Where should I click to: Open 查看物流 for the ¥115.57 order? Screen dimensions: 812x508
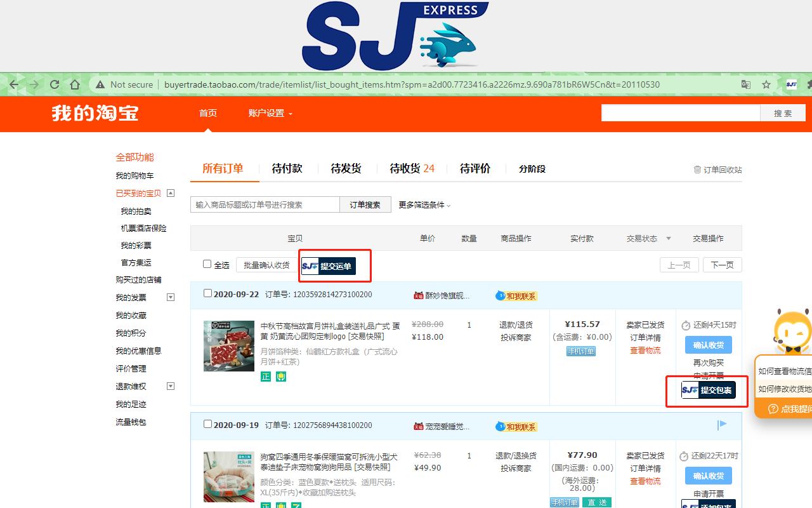[x=645, y=351]
